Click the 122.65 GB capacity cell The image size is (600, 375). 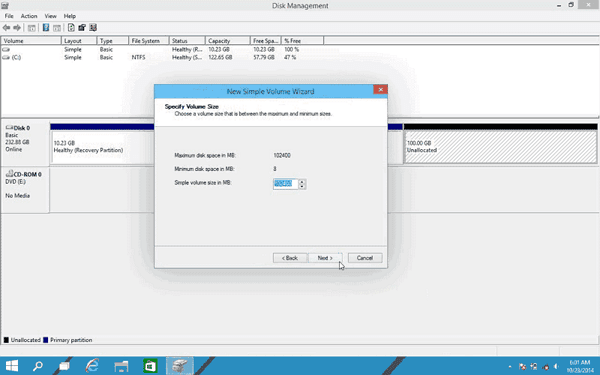(x=220, y=57)
